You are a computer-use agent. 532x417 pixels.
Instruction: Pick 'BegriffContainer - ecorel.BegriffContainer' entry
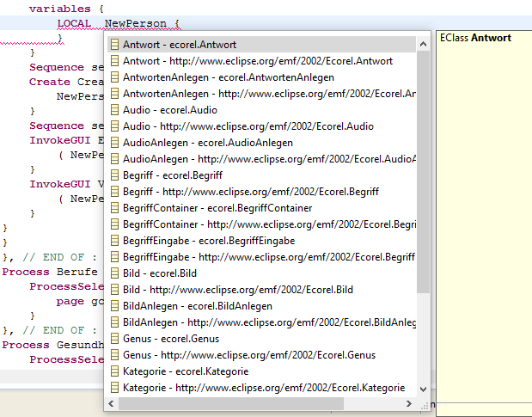(x=261, y=208)
